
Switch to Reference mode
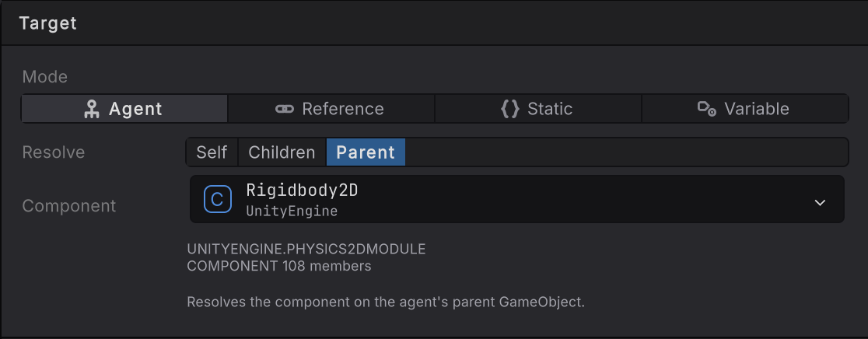click(331, 108)
